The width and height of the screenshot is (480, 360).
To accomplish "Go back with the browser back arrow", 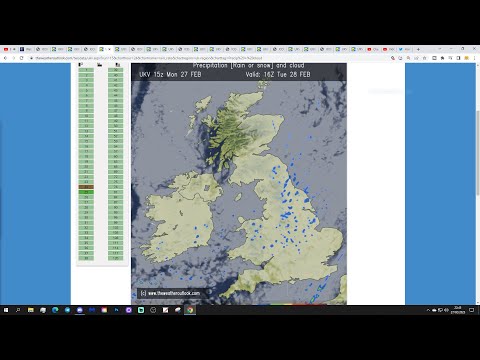I will coord(5,58).
